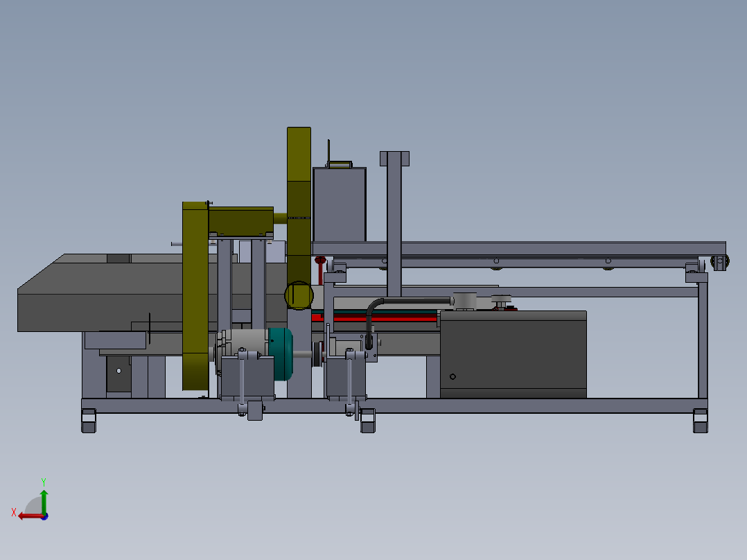Click the blue Z axis dot on triad
747x560 pixels.
click(x=45, y=516)
